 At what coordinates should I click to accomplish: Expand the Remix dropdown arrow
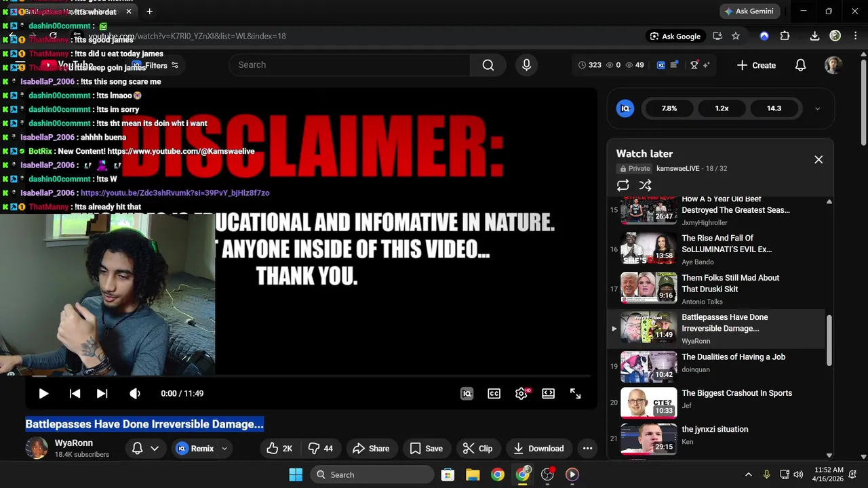point(224,449)
